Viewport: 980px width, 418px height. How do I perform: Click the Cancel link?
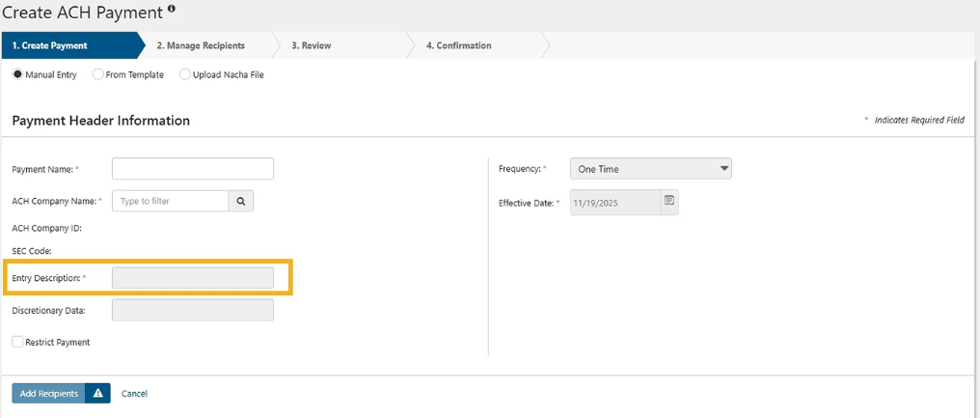pyautogui.click(x=134, y=394)
